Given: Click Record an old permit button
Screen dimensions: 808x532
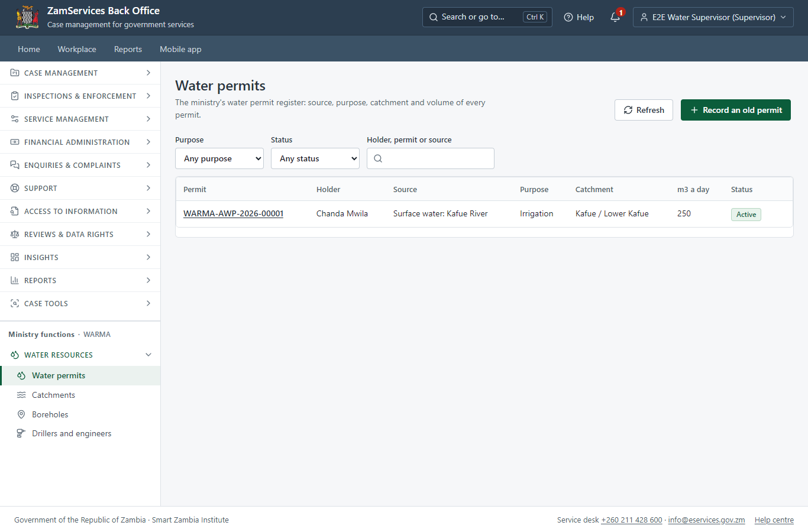Looking at the screenshot, I should click(x=736, y=110).
